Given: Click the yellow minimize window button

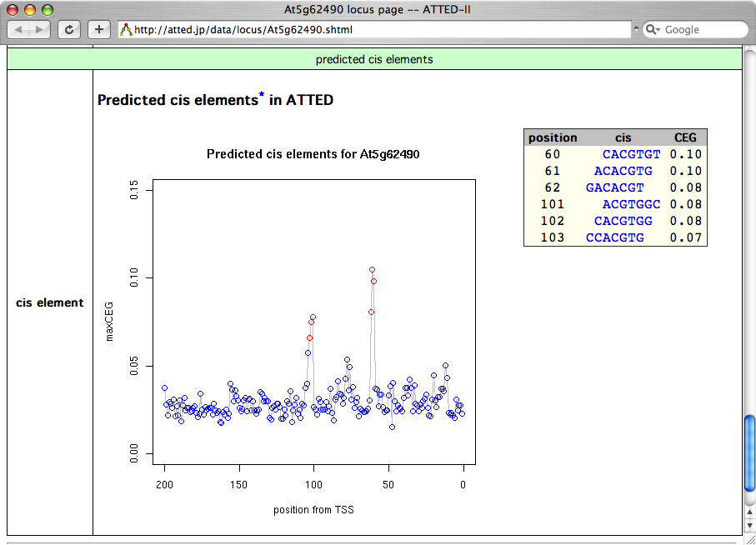Looking at the screenshot, I should click(31, 10).
